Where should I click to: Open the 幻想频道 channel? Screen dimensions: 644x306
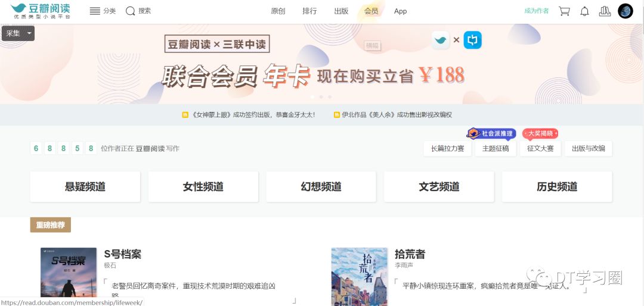coord(321,186)
